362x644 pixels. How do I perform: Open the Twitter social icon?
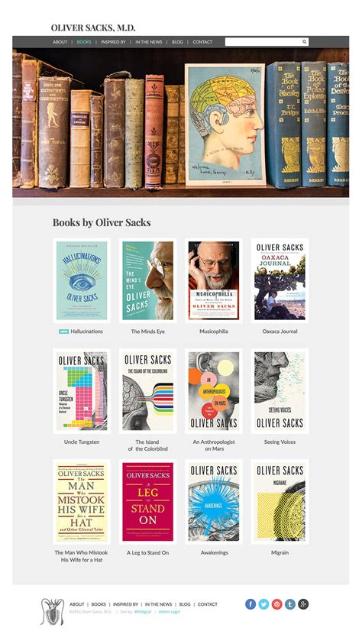[x=263, y=604]
